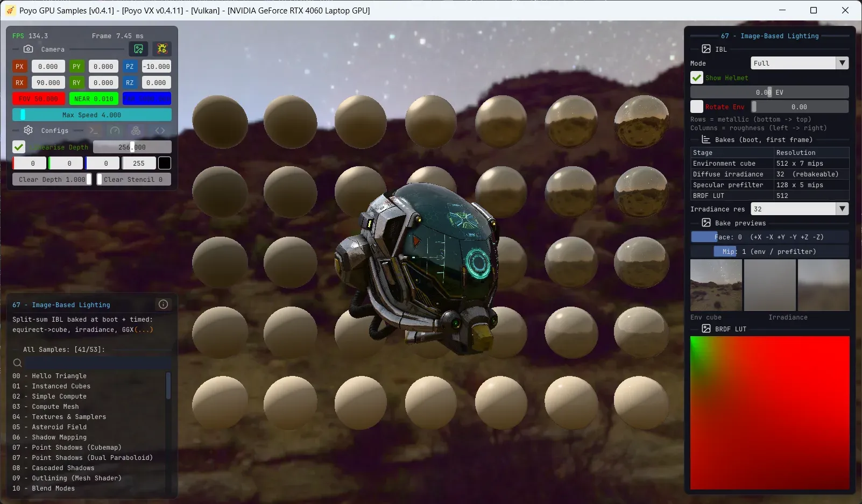Click the yellow bug debug icon
Image resolution: width=862 pixels, height=504 pixels.
pyautogui.click(x=162, y=49)
